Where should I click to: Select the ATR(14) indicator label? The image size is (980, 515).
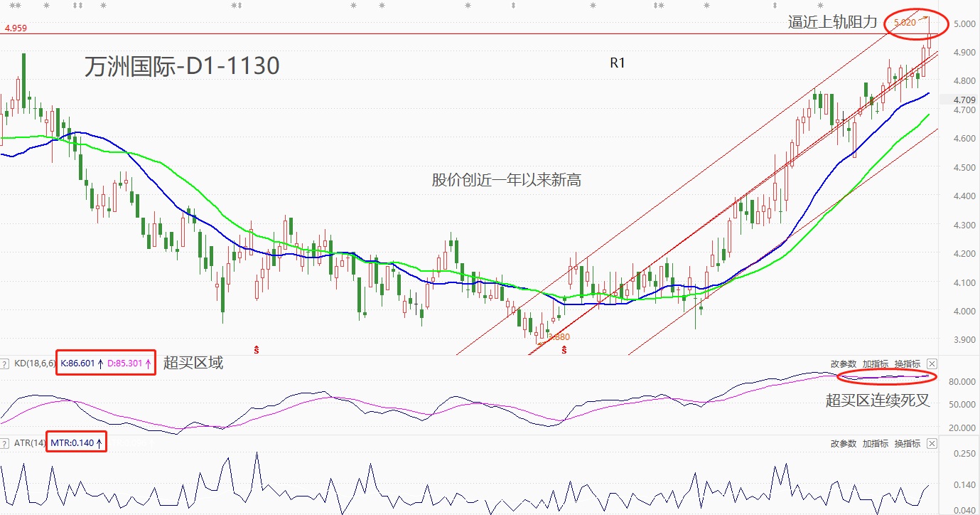pos(30,443)
